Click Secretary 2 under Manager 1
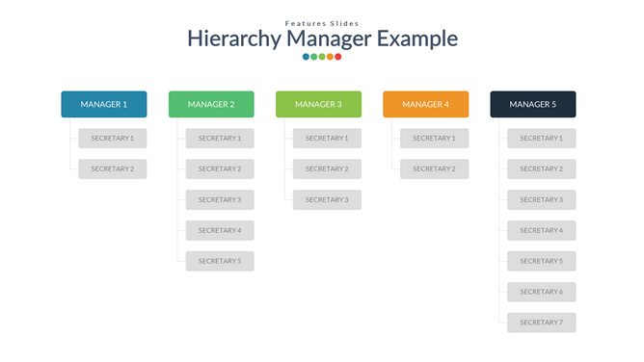 pos(113,168)
